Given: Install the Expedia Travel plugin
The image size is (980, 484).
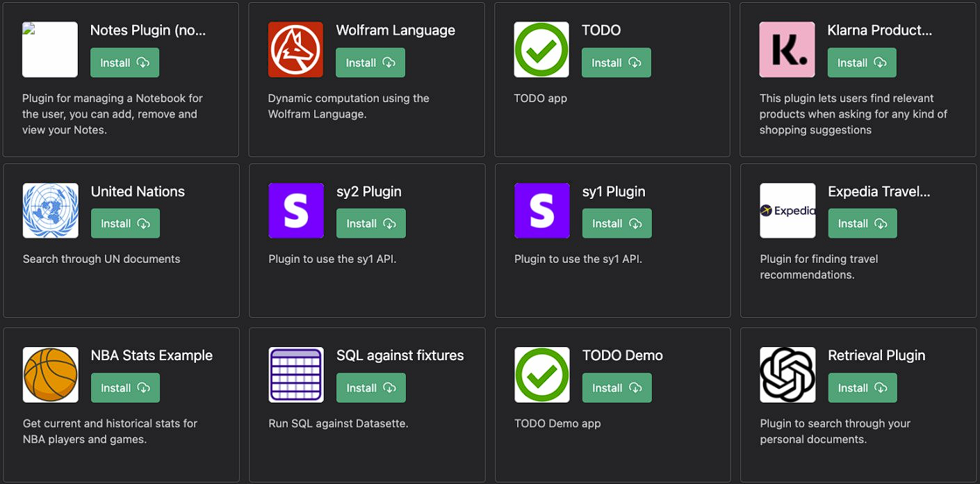Looking at the screenshot, I should [x=863, y=223].
